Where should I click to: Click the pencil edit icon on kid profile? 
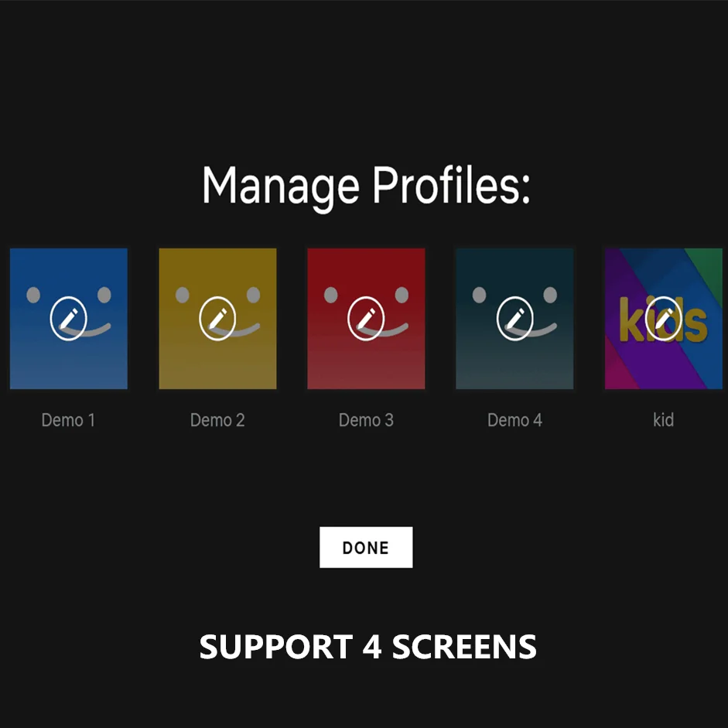tap(663, 319)
